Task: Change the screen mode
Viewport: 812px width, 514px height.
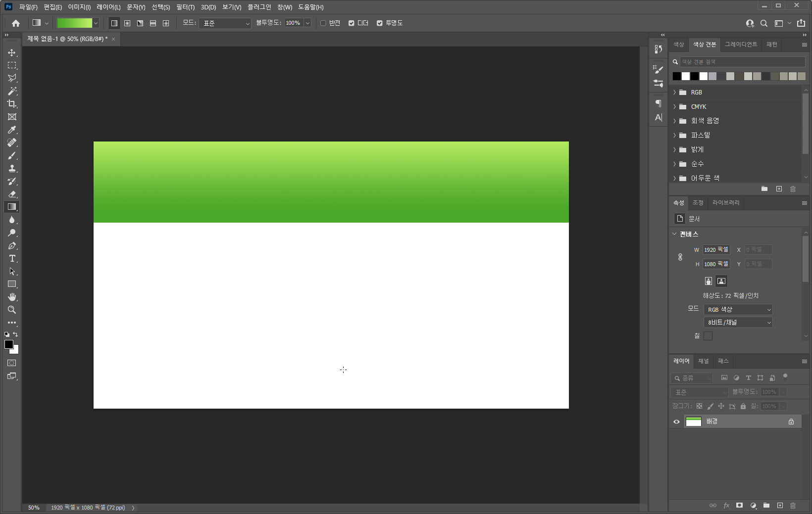Action: coord(12,376)
